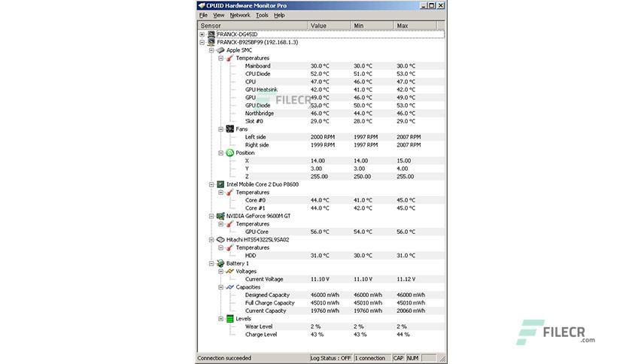This screenshot has height=364, width=629.
Task: Click the Log Status : OFF indicator
Action: pos(330,358)
